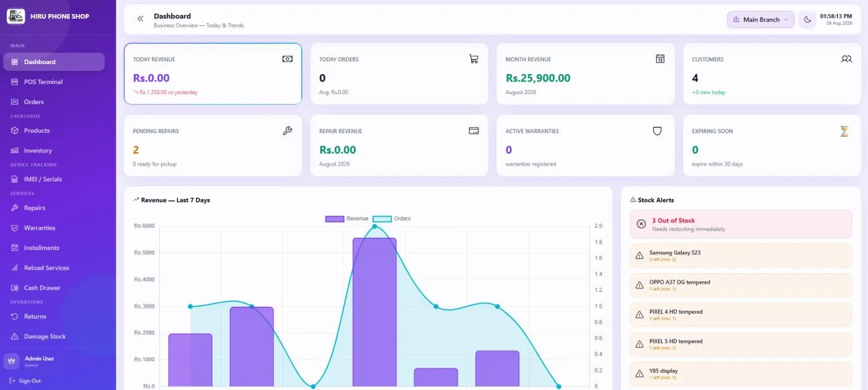Click the hourglass icon on Expiring Soon card
Image resolution: width=868 pixels, height=390 pixels.
(845, 131)
